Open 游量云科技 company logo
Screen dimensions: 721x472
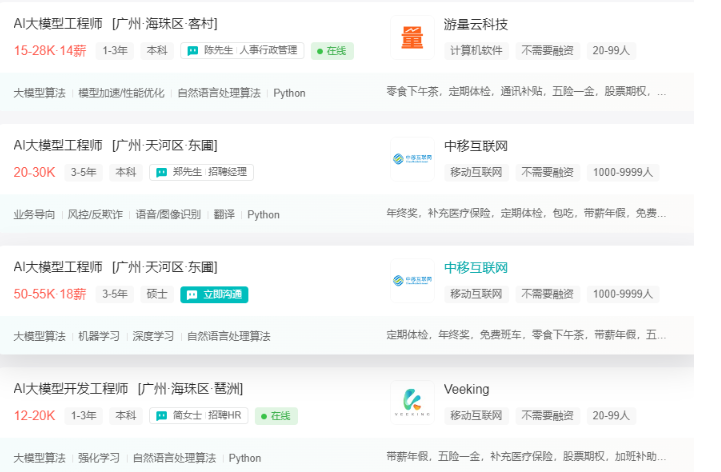pyautogui.click(x=412, y=38)
